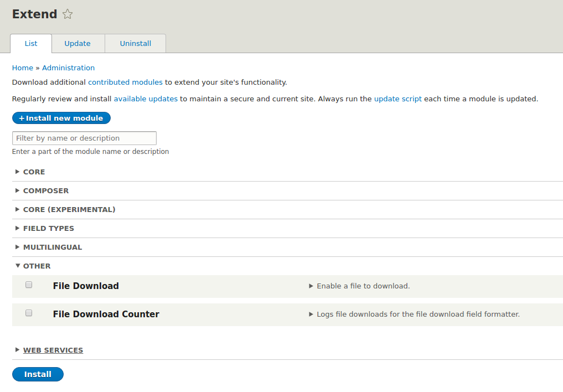Switch to the Update tab
This screenshot has width=563, height=392.
[x=78, y=43]
